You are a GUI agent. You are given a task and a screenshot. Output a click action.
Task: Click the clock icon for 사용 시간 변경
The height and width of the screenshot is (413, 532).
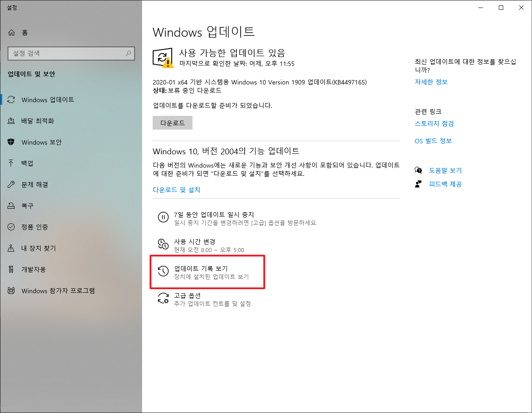tap(163, 244)
